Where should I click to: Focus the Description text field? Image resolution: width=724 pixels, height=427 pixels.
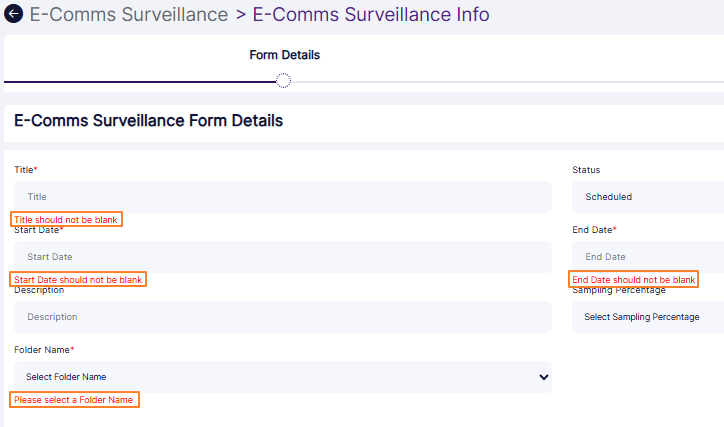coord(283,317)
